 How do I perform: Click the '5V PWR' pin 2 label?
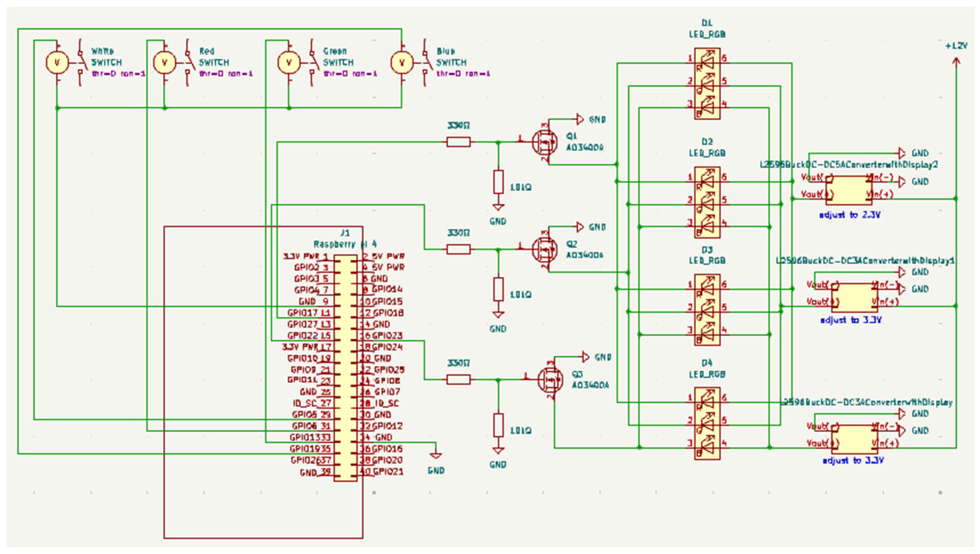(x=388, y=256)
